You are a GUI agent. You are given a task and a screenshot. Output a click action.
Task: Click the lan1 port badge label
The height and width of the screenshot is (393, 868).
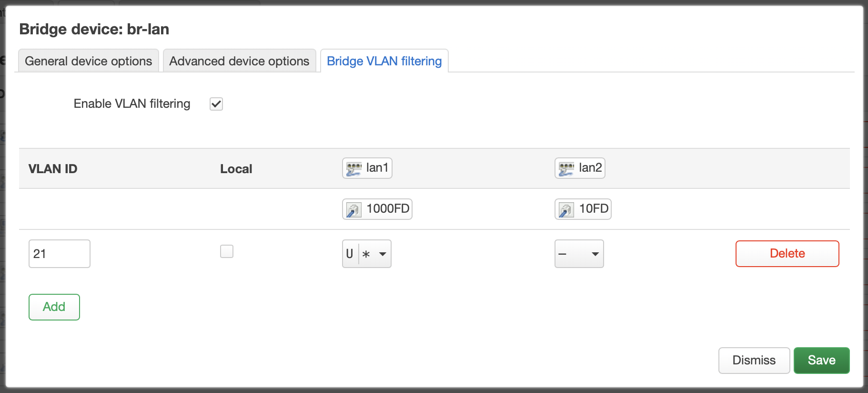(367, 168)
